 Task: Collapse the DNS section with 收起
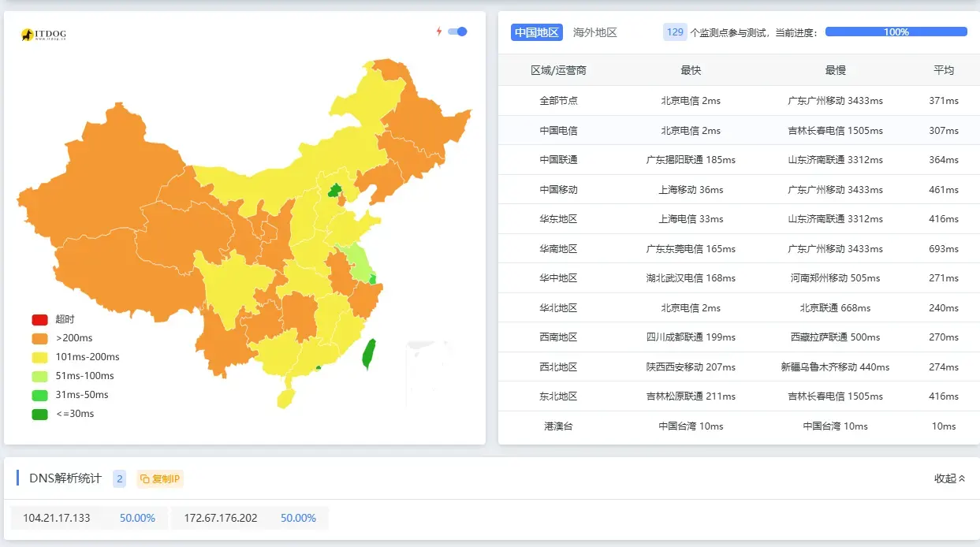949,478
